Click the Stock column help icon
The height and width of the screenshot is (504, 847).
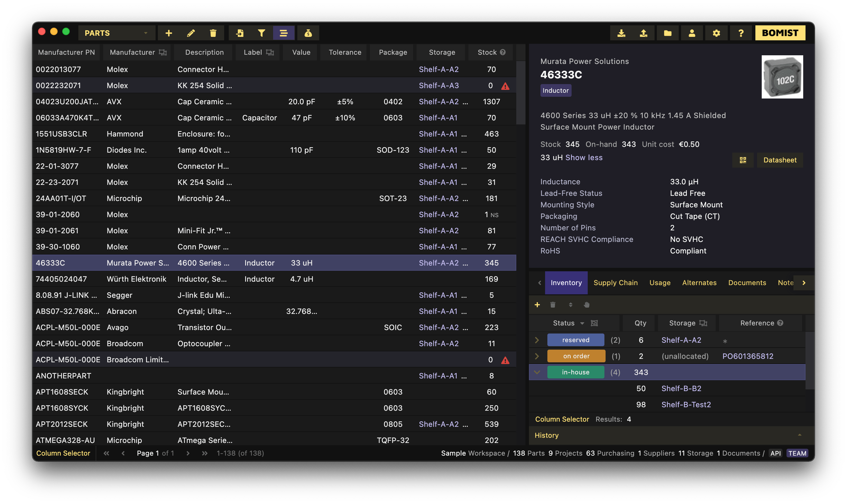[x=503, y=52]
